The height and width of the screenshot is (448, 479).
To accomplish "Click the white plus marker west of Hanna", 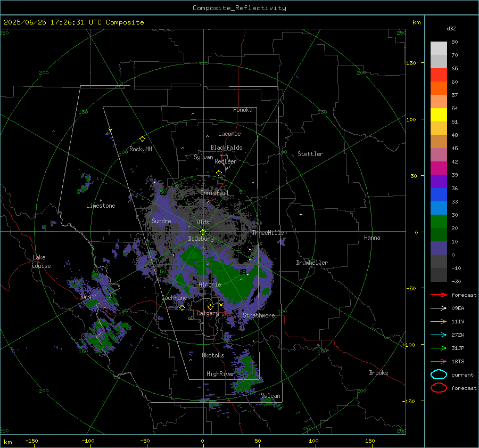I will 301,214.
